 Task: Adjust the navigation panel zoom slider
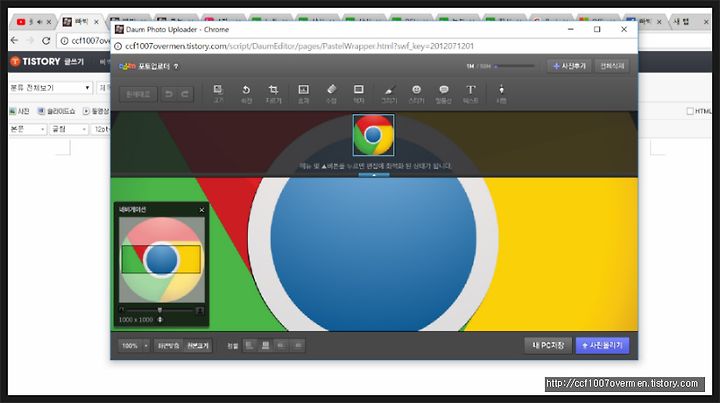[160, 310]
